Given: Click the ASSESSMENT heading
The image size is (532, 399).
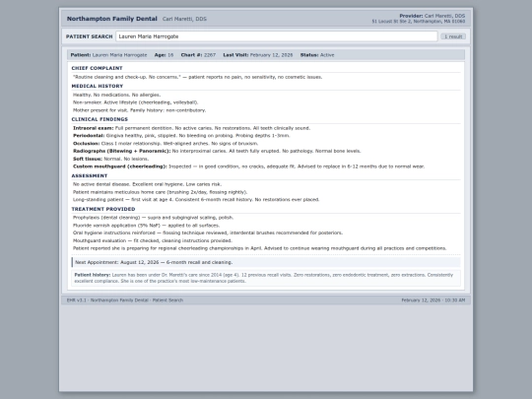Looking at the screenshot, I should [x=90, y=175].
